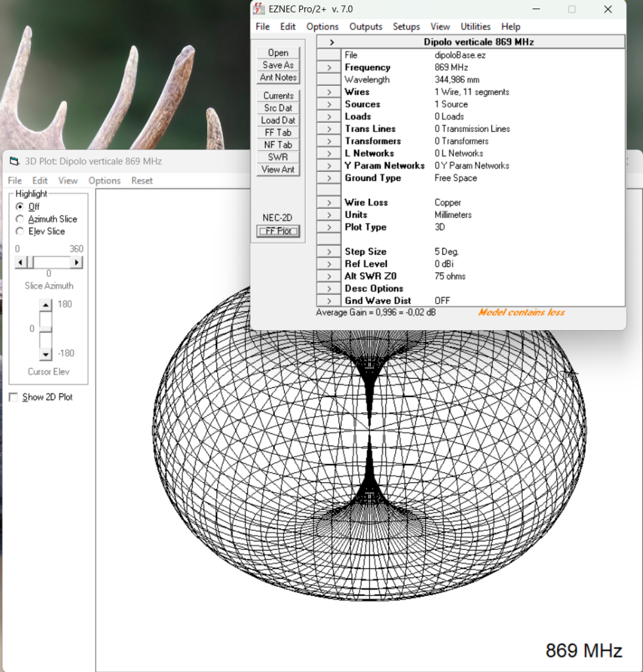Click the EZNEC application icon in title bar

click(259, 9)
